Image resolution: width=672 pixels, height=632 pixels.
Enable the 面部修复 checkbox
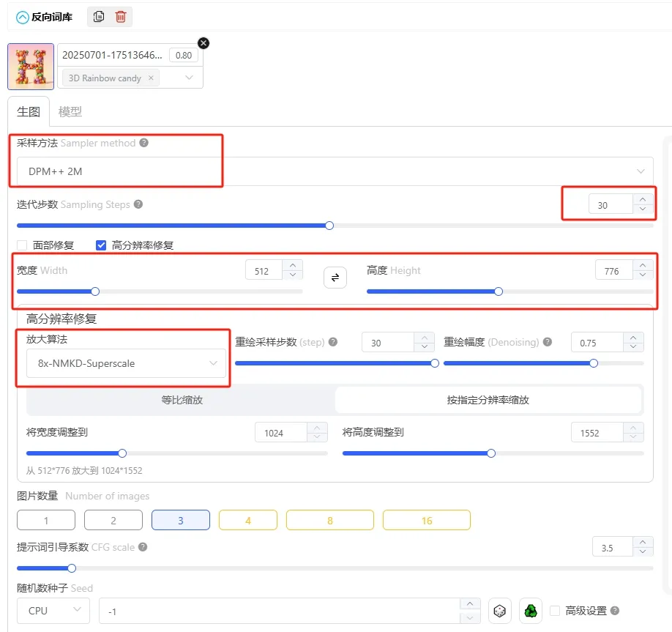tap(22, 245)
